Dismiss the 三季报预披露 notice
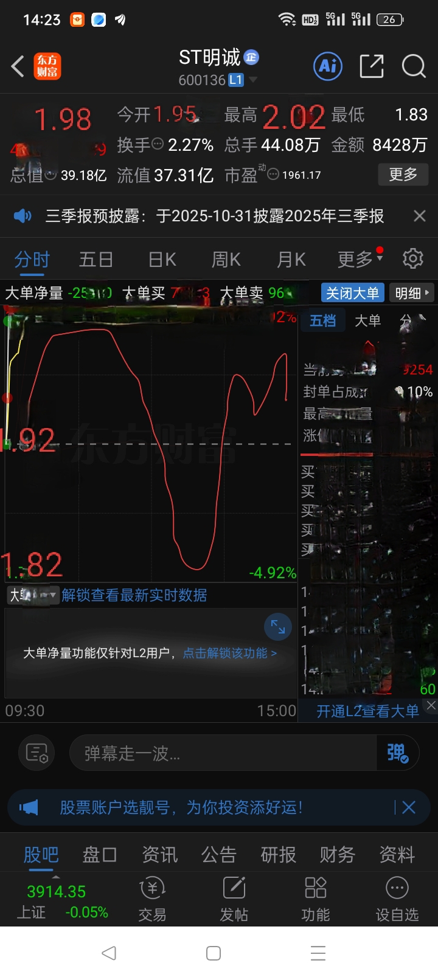438x980 pixels. coord(419,216)
